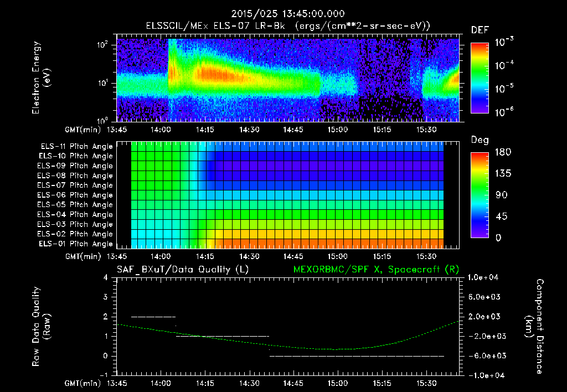Click the GMT(min) label under the top spectrogram
567x392 pixels.
coord(83,130)
